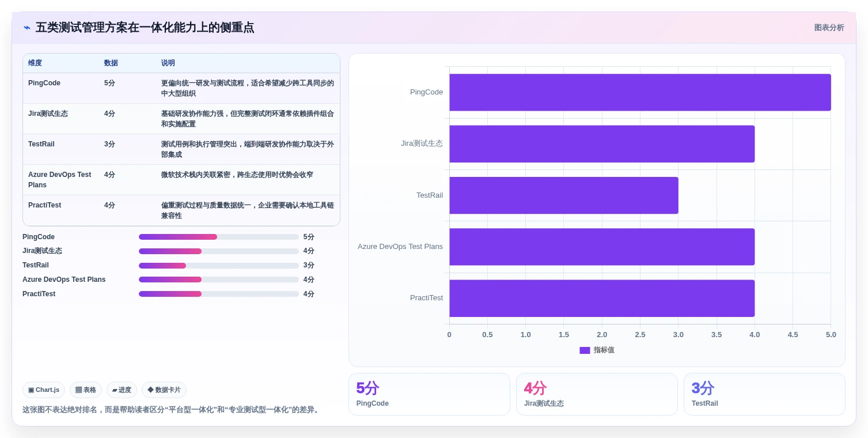Click the 数据 column header

click(x=111, y=63)
